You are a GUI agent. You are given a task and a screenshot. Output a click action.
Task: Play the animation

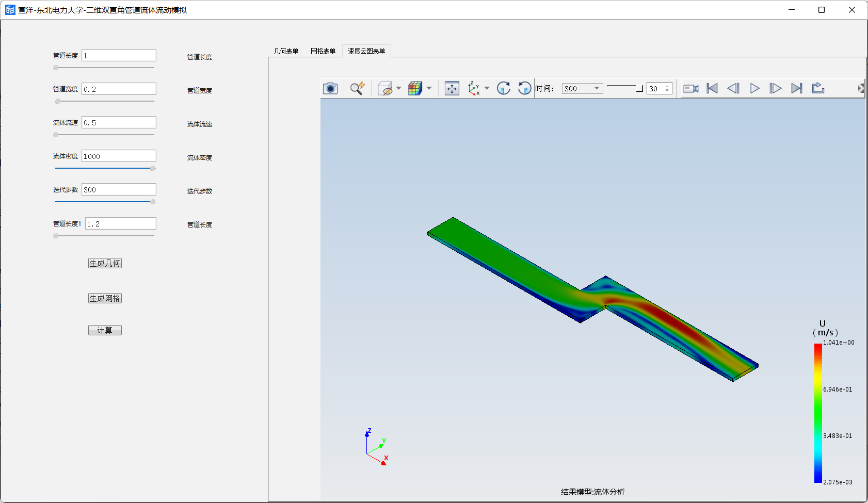(754, 89)
